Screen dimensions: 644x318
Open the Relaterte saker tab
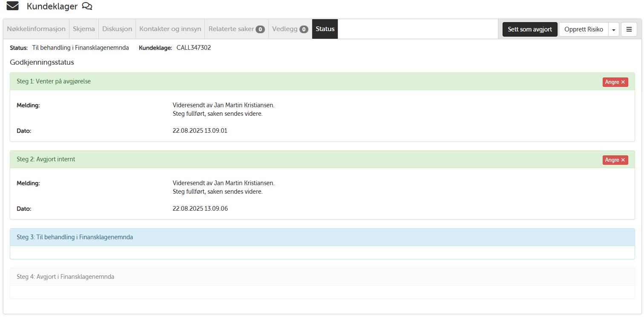point(236,29)
